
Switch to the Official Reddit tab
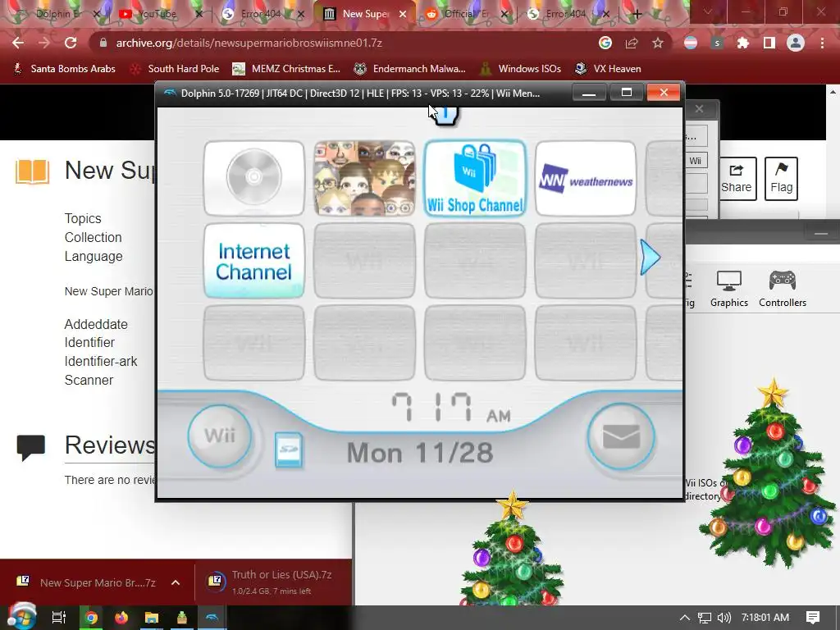(x=466, y=14)
